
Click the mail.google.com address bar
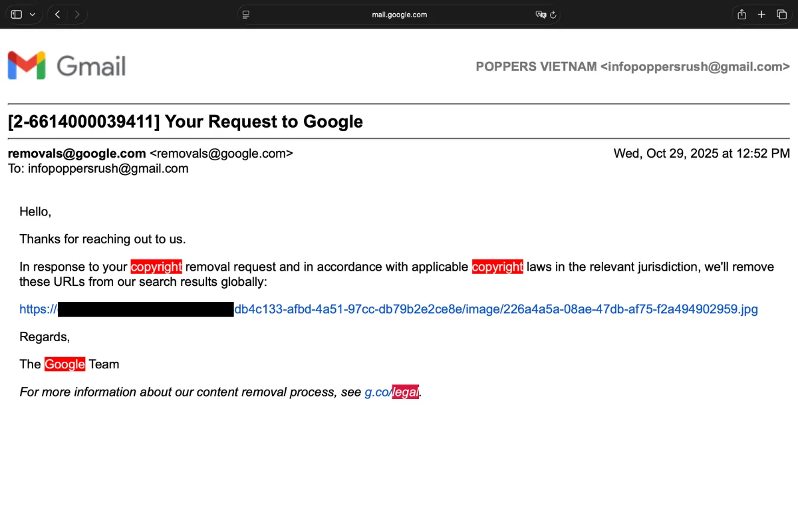click(399, 14)
